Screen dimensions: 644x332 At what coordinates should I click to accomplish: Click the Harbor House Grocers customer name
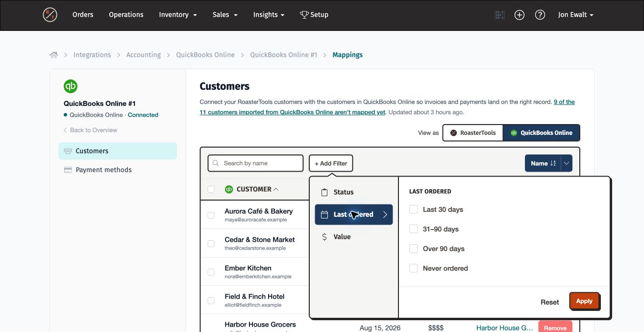click(x=260, y=325)
